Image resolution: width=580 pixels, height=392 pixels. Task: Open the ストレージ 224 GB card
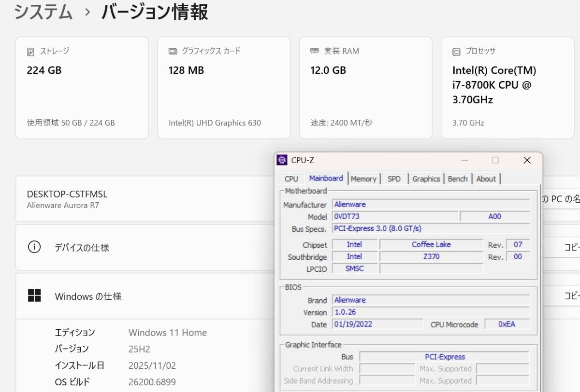[82, 87]
